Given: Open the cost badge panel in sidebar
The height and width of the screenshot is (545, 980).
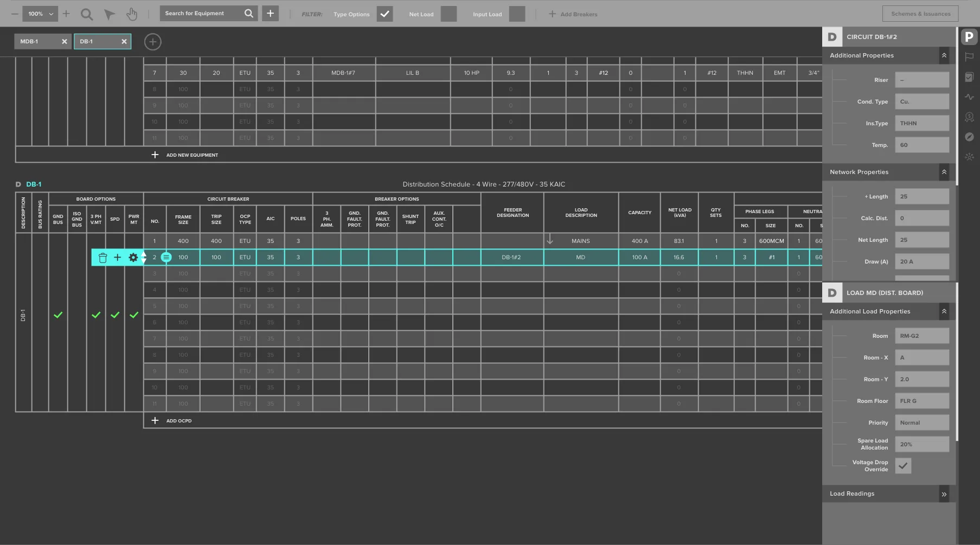Looking at the screenshot, I should pos(969,117).
